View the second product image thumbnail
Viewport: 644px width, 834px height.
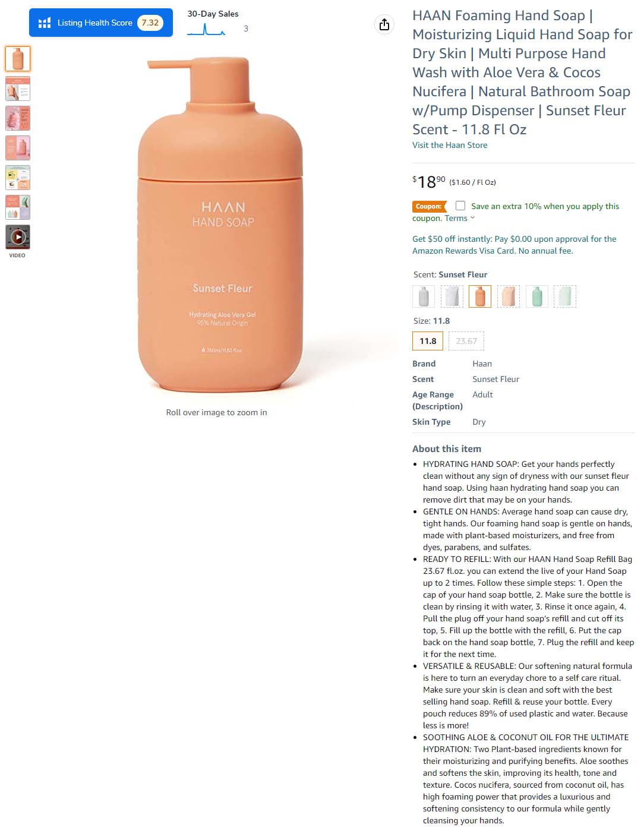pyautogui.click(x=18, y=89)
